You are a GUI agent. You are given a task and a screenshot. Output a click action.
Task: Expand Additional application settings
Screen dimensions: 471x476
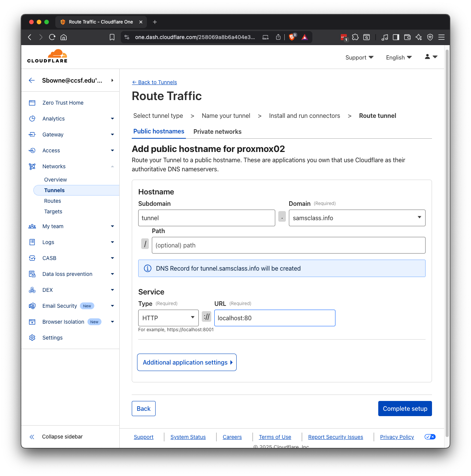(187, 362)
